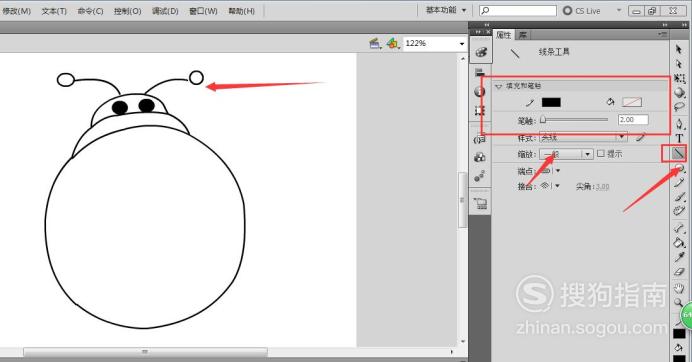Open the Swatches panel icon
This screenshot has height=362, width=692.
[480, 72]
